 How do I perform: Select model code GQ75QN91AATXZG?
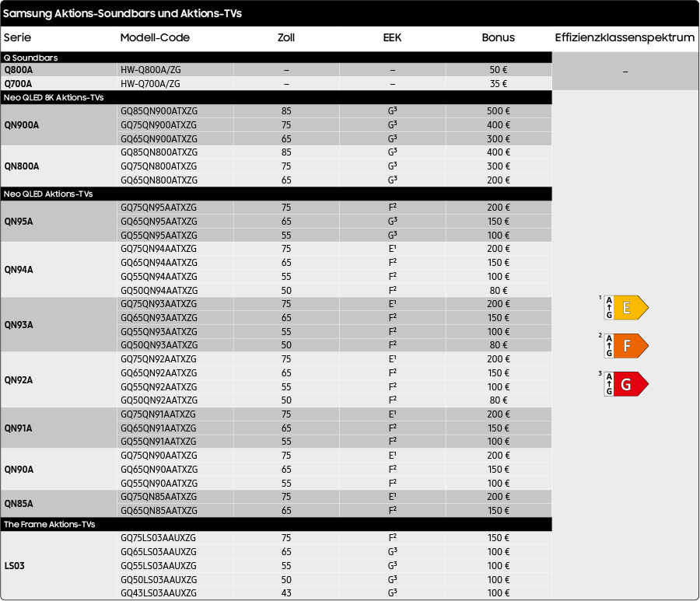pyautogui.click(x=158, y=414)
